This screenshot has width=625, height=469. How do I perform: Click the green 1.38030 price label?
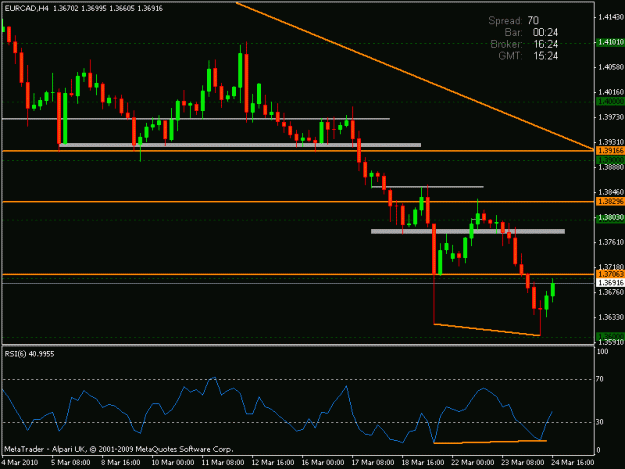[610, 218]
